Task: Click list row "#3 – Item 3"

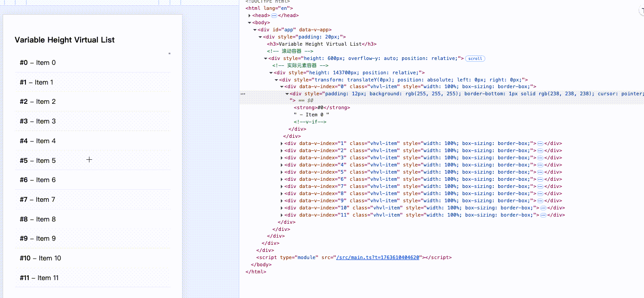Action: click(93, 121)
